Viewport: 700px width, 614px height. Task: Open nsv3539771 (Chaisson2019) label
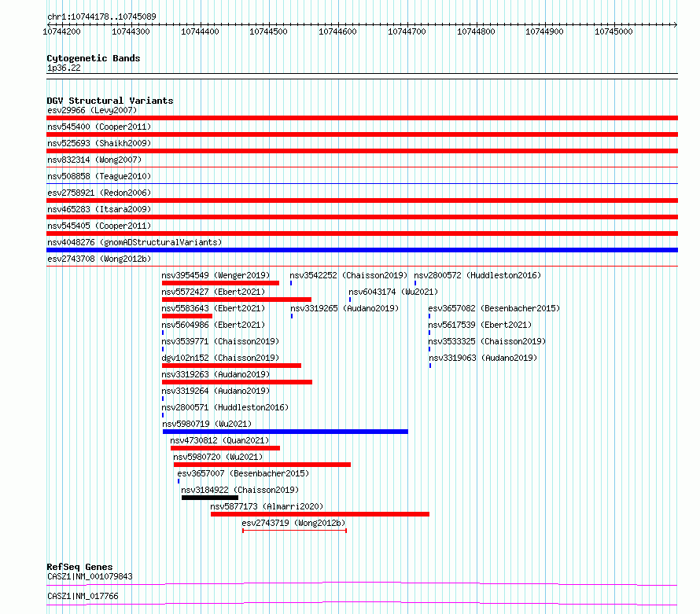(220, 341)
